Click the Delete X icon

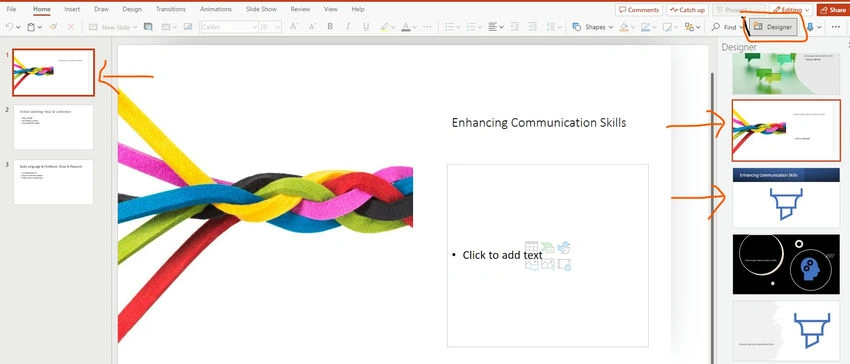coord(70,27)
